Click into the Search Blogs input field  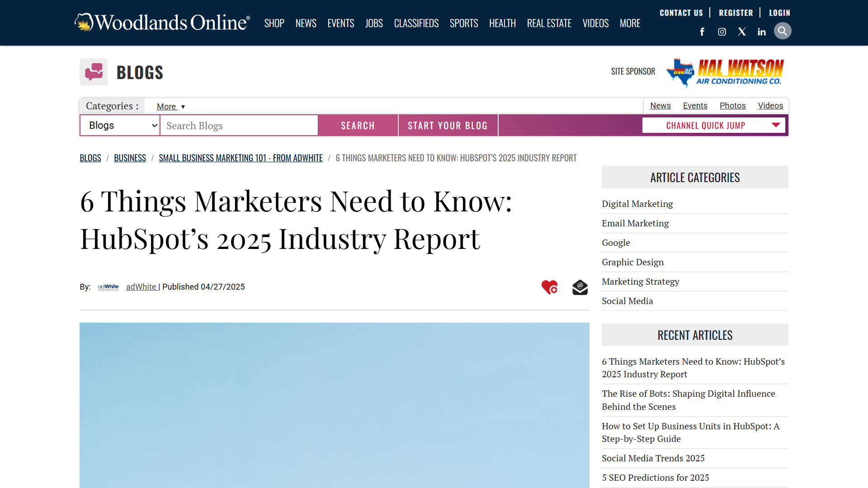tap(239, 125)
